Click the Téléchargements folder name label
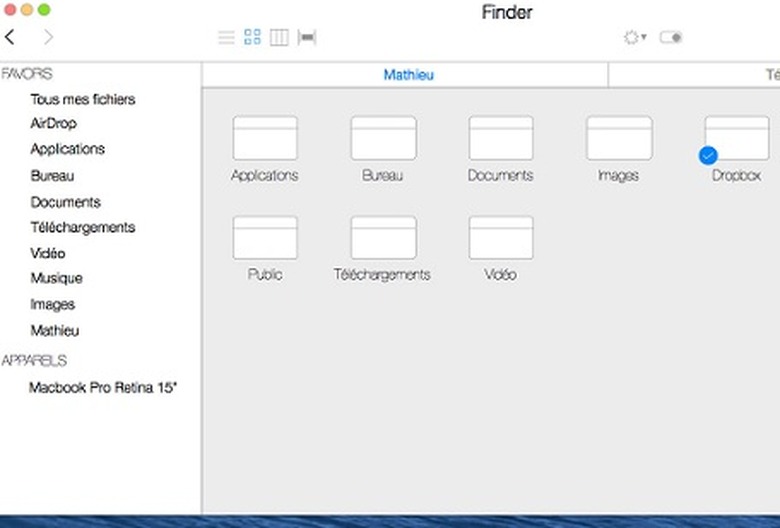 (x=382, y=274)
